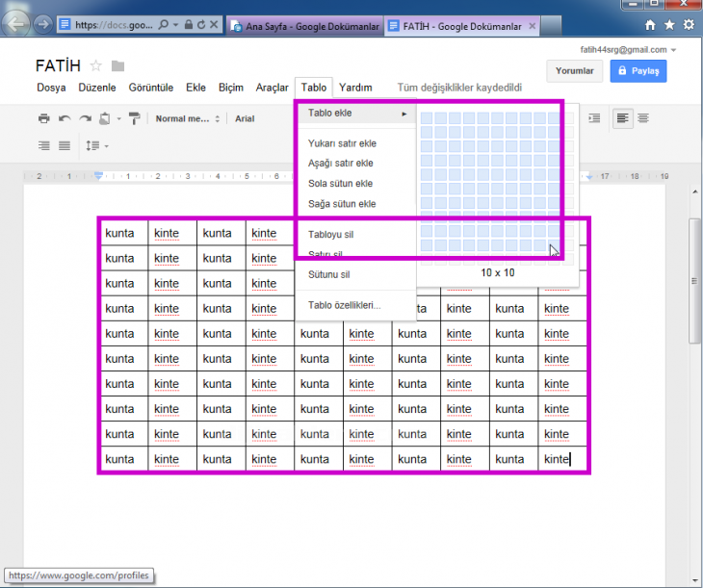This screenshot has width=703, height=588.
Task: Click the folder icon beside document title
Action: click(x=117, y=65)
